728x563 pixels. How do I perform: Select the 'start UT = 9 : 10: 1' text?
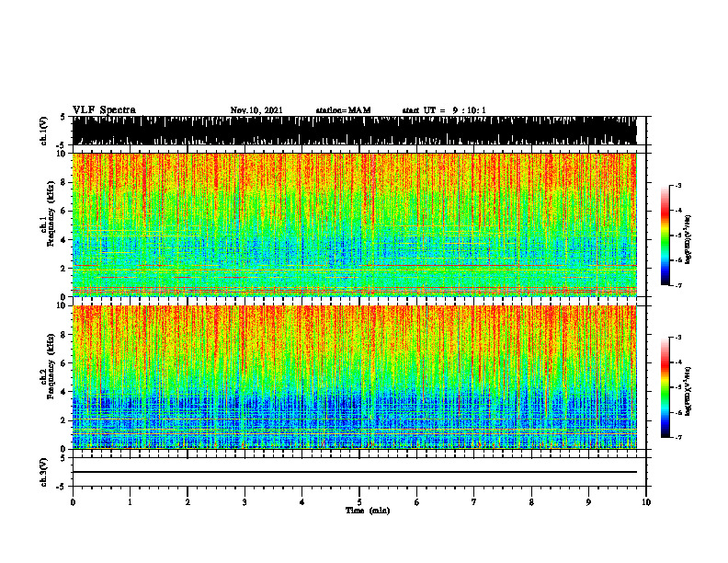[x=443, y=110]
